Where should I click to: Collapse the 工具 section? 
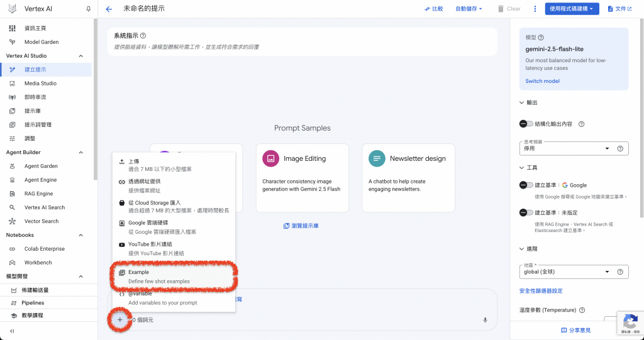pyautogui.click(x=521, y=168)
